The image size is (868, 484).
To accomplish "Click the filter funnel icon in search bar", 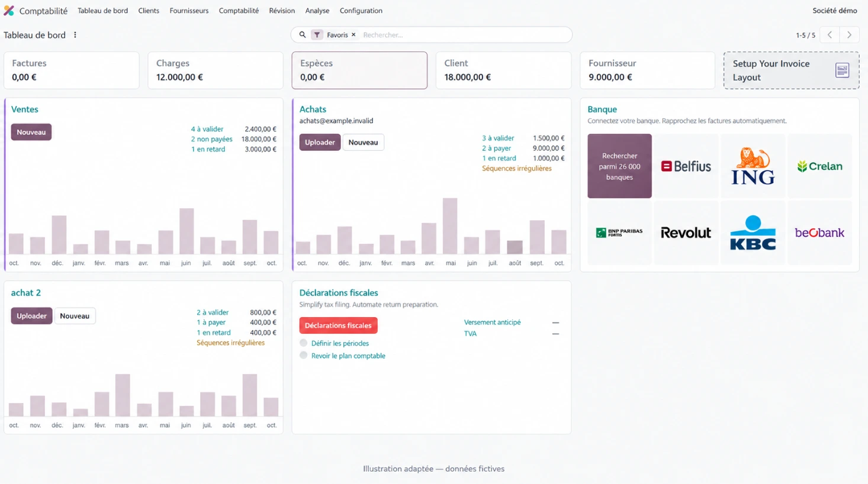I will pos(317,35).
